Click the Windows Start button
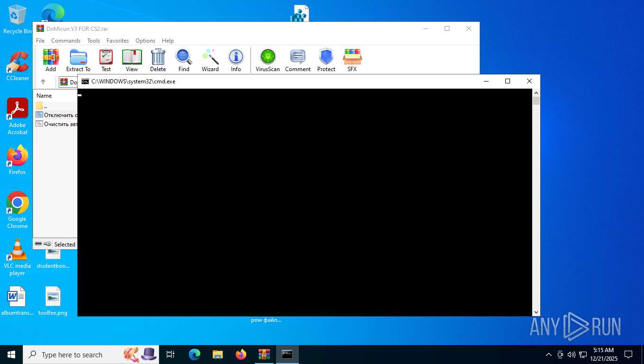The height and width of the screenshot is (364, 644). pyautogui.click(x=11, y=355)
